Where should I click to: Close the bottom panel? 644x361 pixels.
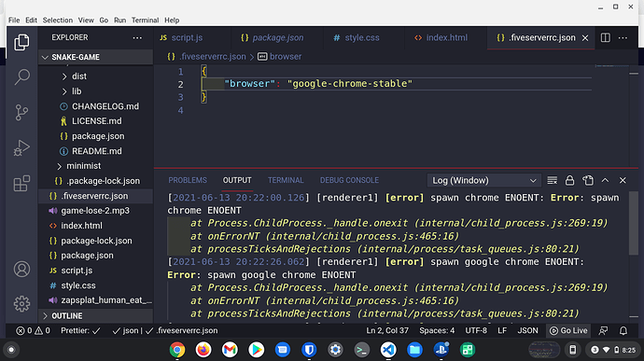pos(623,180)
